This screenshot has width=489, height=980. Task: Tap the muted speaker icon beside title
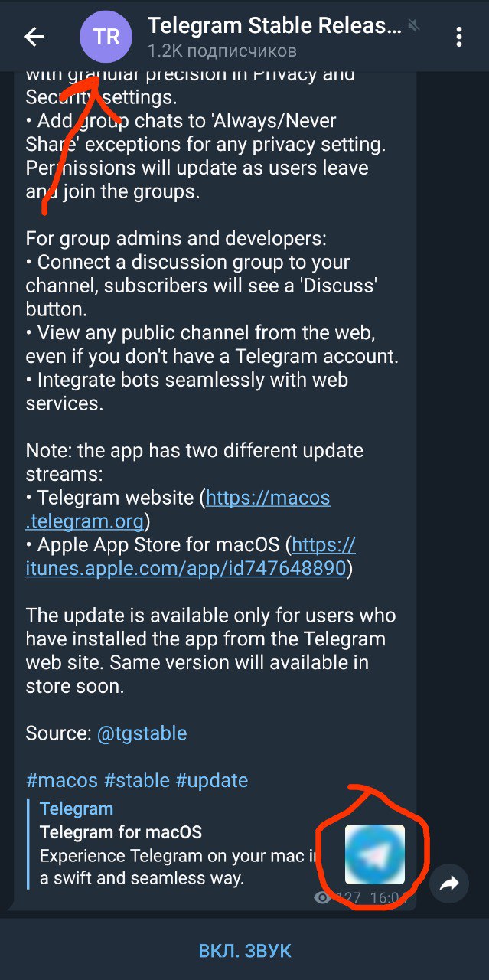(415, 26)
